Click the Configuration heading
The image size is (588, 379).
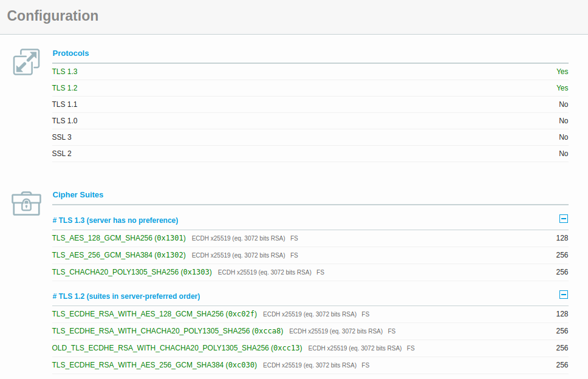53,16
